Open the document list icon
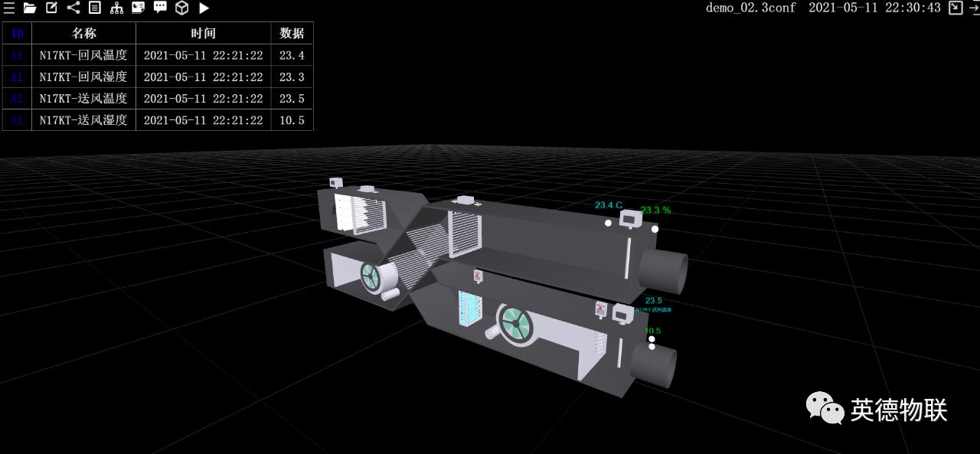 tap(95, 8)
